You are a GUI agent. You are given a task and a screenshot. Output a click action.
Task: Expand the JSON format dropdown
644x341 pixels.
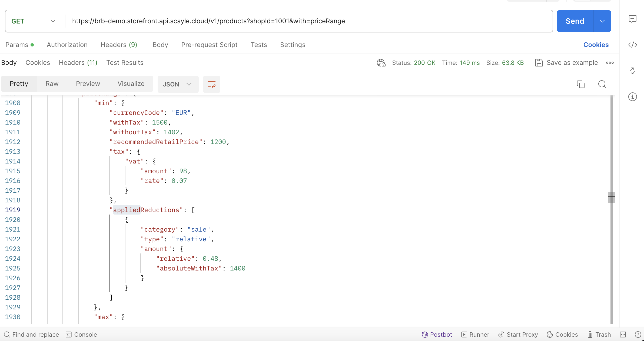click(x=178, y=84)
